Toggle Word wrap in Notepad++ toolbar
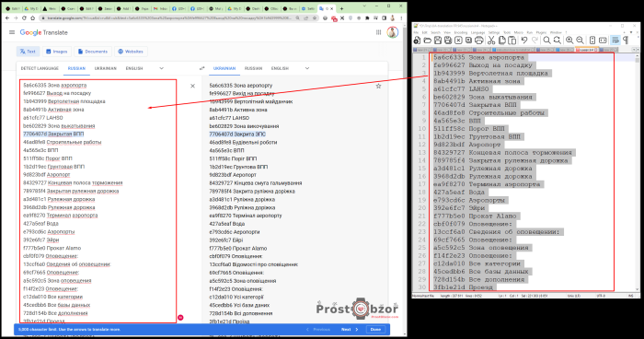Viewport: 644px width, 339px height. [615, 40]
